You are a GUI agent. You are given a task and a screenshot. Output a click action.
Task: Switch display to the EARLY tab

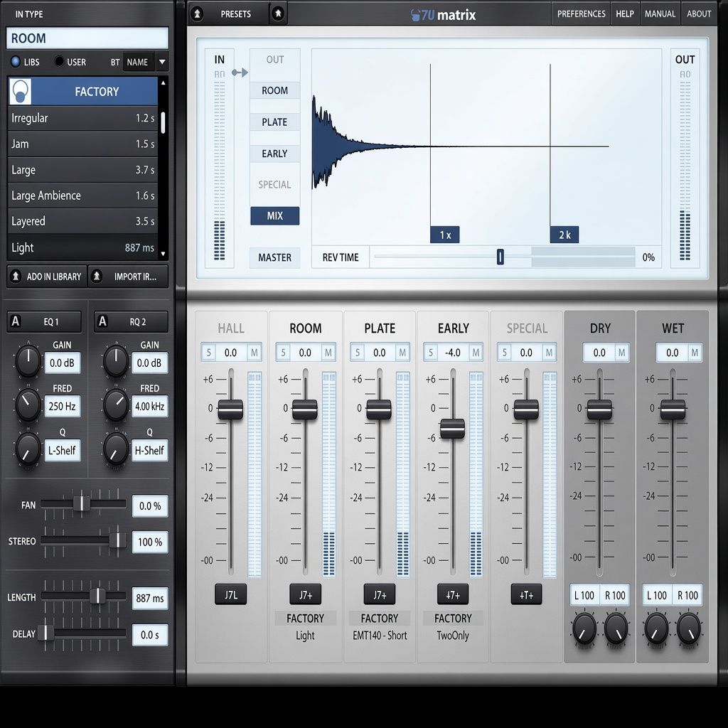pos(275,154)
